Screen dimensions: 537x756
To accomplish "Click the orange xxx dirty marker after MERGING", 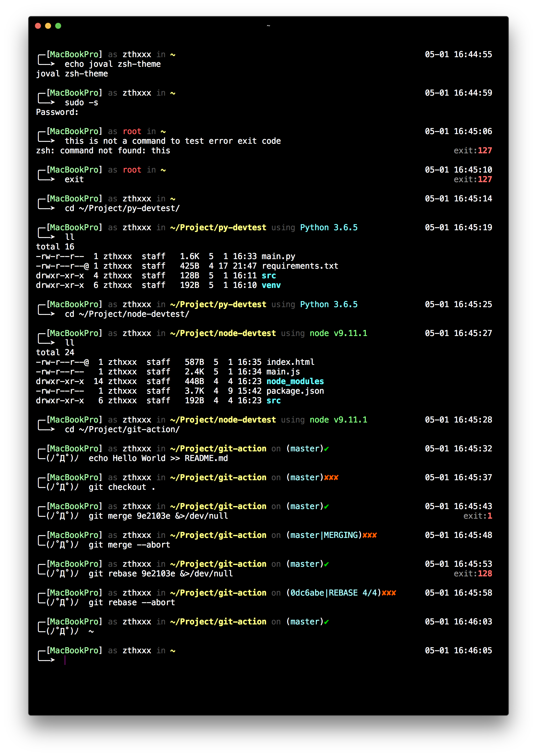I will coord(370,535).
